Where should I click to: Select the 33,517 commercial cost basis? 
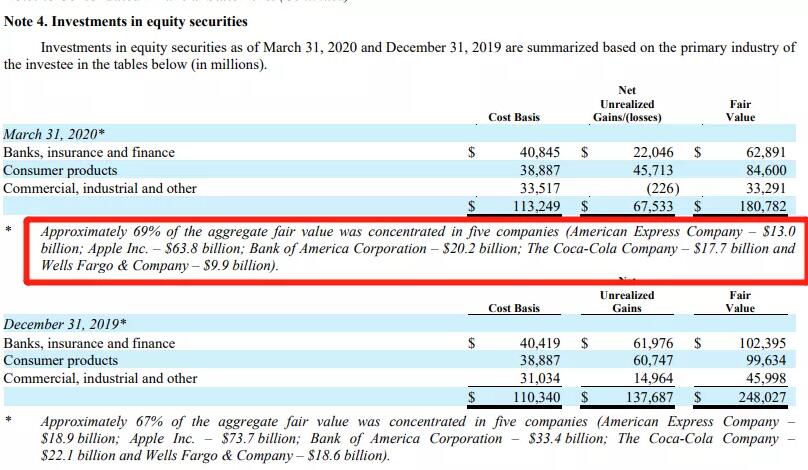(x=537, y=188)
